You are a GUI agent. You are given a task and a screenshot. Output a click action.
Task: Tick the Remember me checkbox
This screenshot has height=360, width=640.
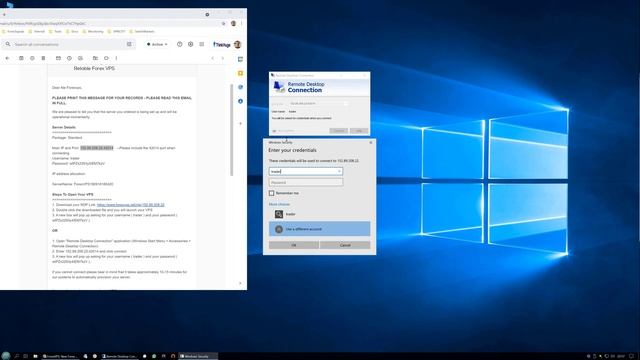click(x=271, y=193)
